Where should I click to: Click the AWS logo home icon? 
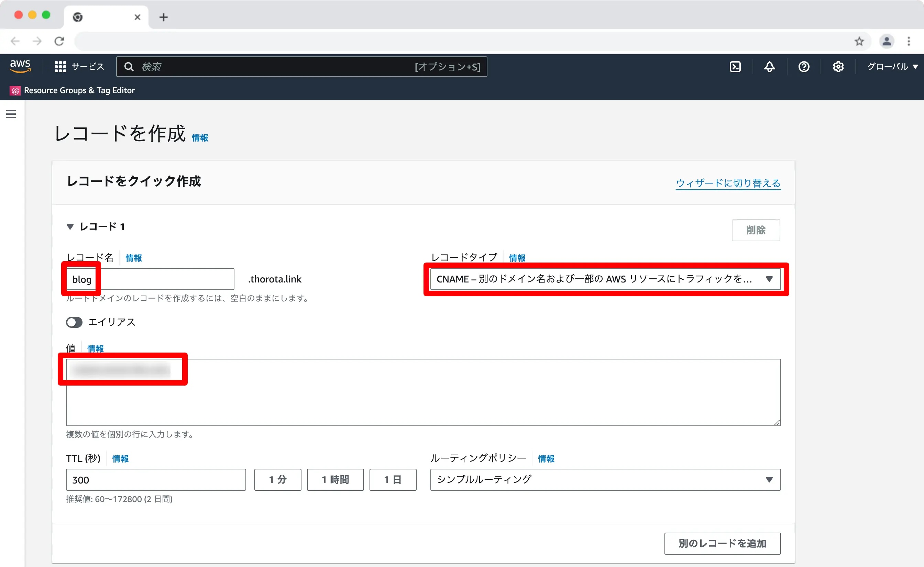[20, 66]
